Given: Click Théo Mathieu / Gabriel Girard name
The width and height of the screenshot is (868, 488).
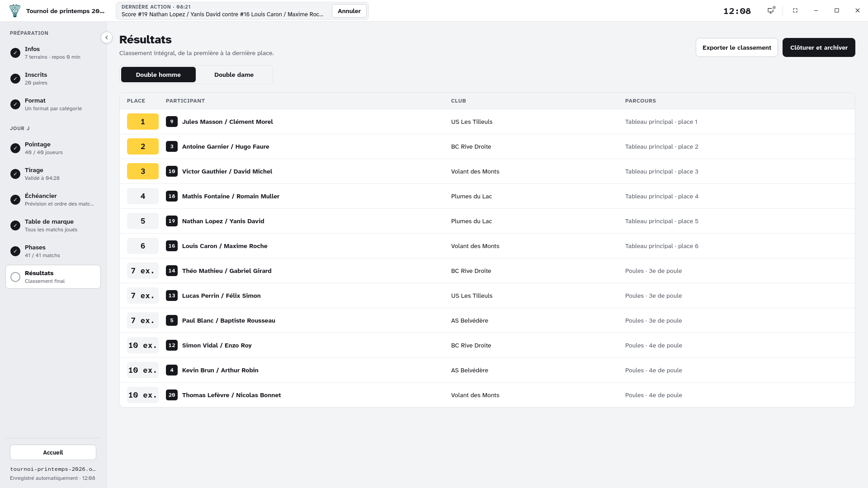Looking at the screenshot, I should click(x=226, y=271).
